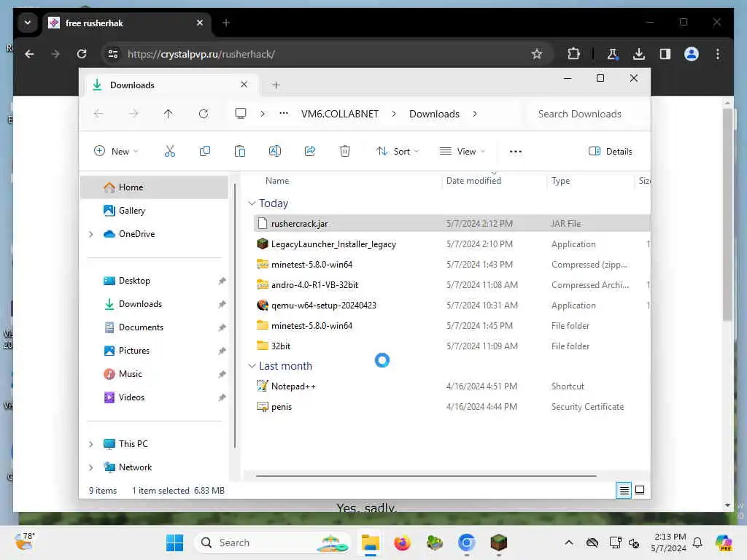747x560 pixels.
Task: Open Chrome three-dot menu
Action: pos(718,54)
